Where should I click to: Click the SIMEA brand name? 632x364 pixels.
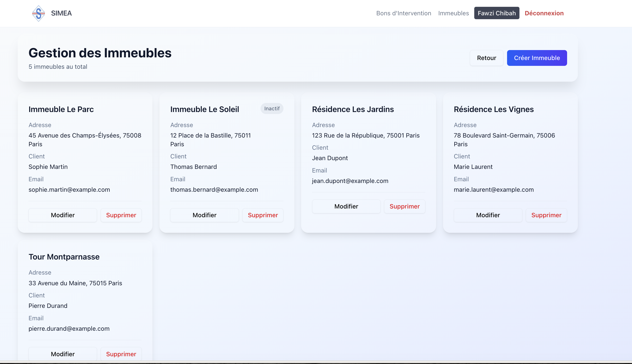pyautogui.click(x=61, y=13)
